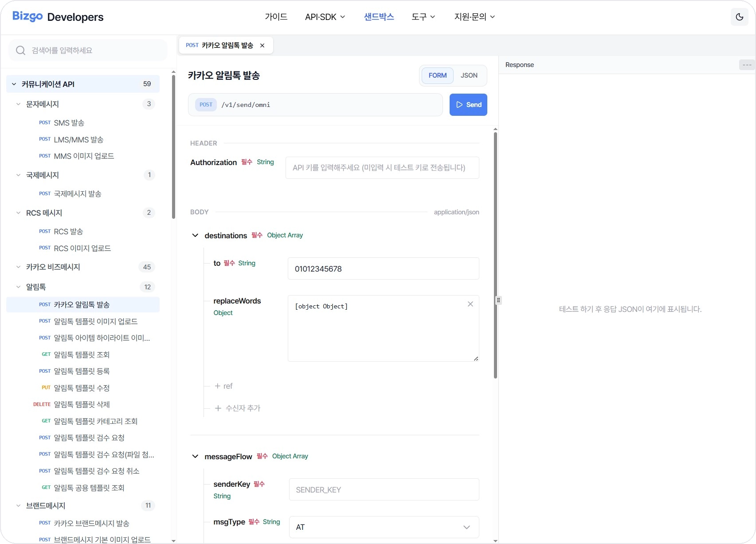
Task: Collapse the destinations section
Action: 195,235
